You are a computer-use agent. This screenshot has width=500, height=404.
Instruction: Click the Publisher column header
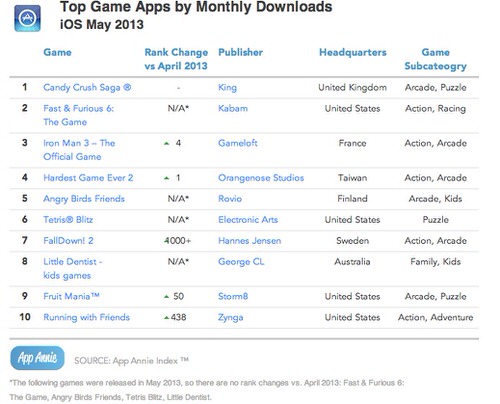[240, 52]
